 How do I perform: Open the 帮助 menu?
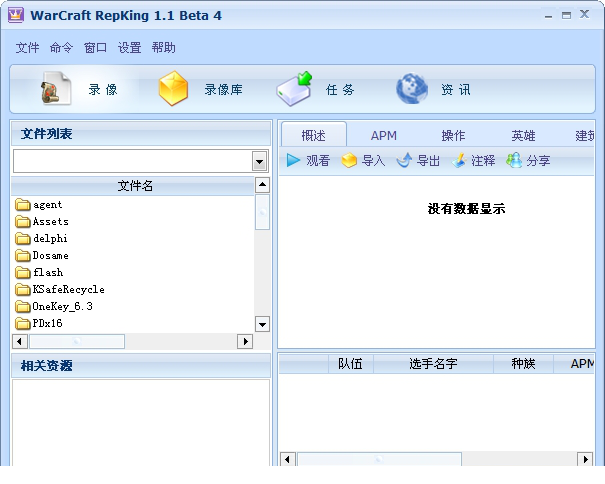[x=163, y=47]
